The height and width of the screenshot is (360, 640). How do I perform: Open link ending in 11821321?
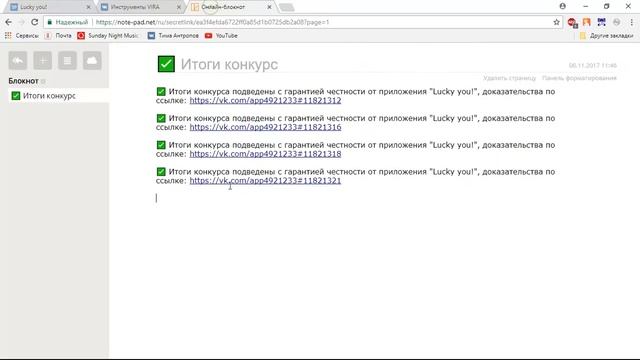265,181
